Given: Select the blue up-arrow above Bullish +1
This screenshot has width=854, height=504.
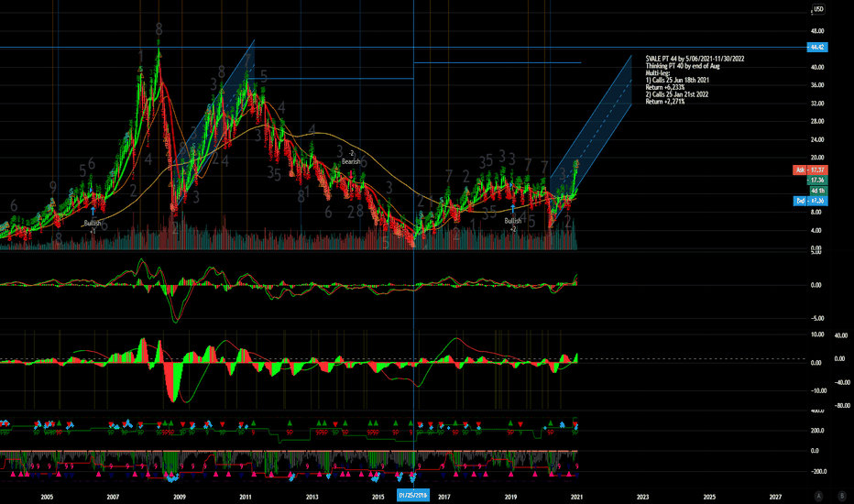Looking at the screenshot, I should pos(93,212).
